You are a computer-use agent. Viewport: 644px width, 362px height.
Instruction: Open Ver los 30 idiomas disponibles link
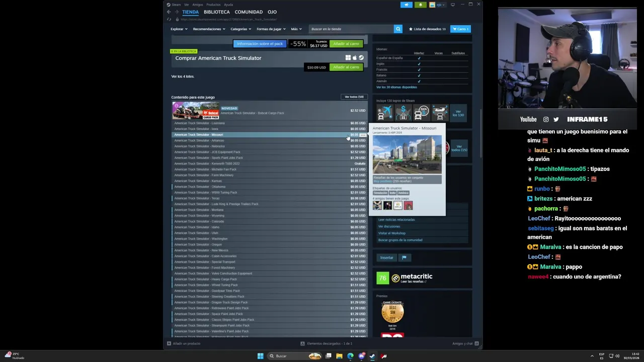(x=396, y=87)
